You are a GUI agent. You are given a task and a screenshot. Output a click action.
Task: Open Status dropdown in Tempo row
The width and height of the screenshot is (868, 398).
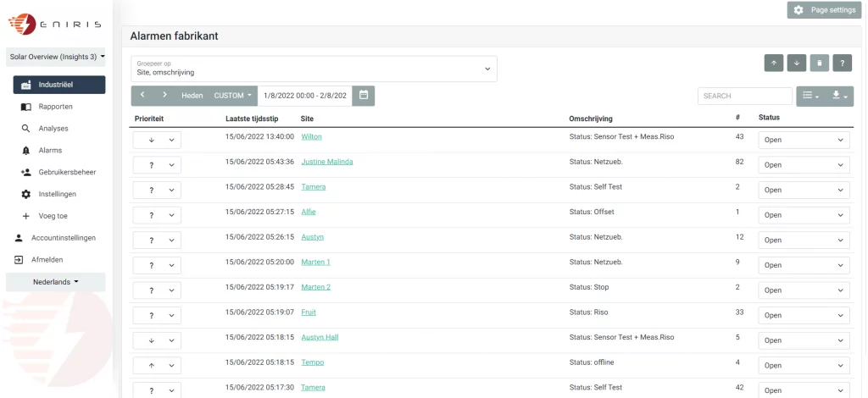804,365
